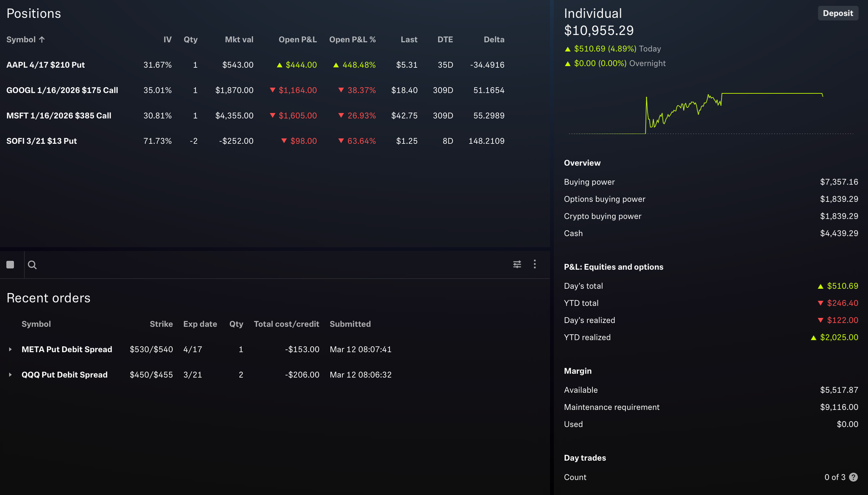
Task: Click the square stop icon beside search
Action: [x=10, y=265]
